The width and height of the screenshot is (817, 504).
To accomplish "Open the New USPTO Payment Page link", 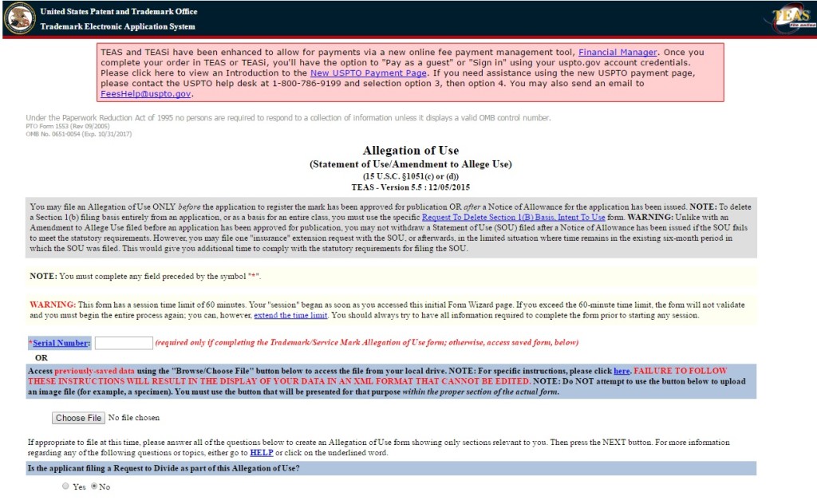I will tap(368, 73).
